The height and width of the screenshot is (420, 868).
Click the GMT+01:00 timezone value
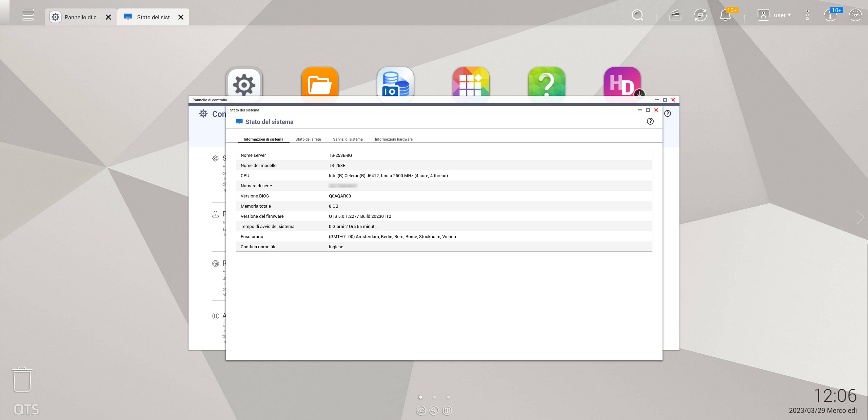[x=392, y=237]
